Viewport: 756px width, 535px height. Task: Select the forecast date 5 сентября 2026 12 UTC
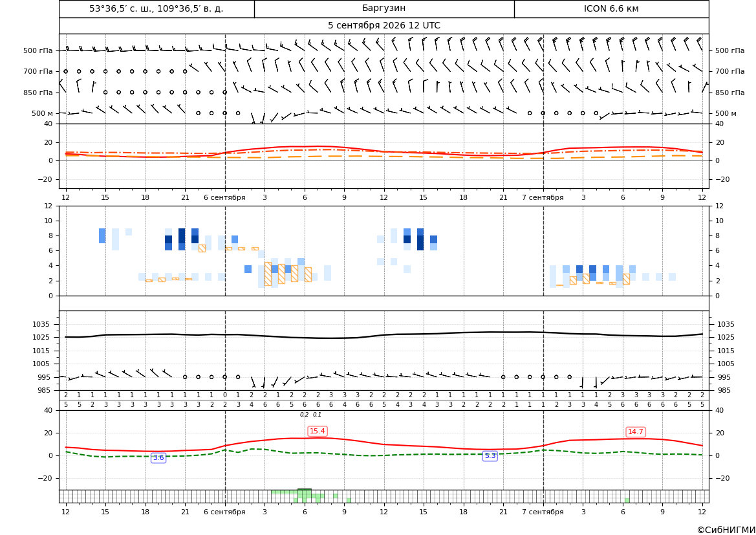(383, 26)
